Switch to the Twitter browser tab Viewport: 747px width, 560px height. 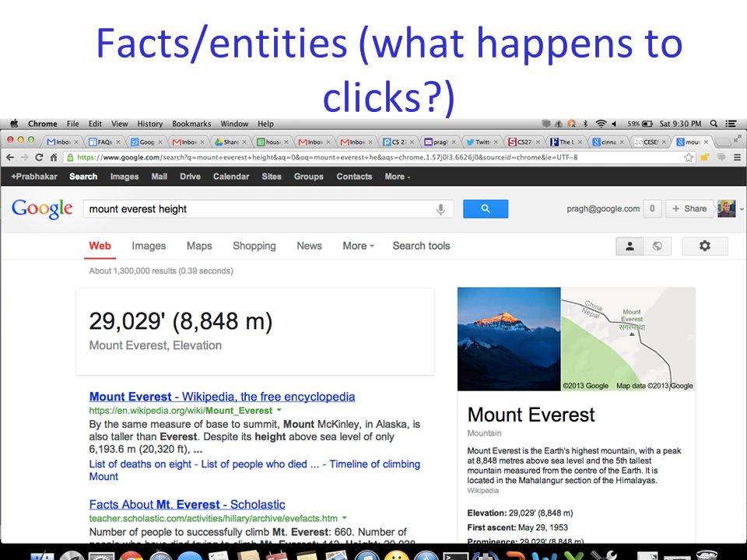pyautogui.click(x=482, y=142)
